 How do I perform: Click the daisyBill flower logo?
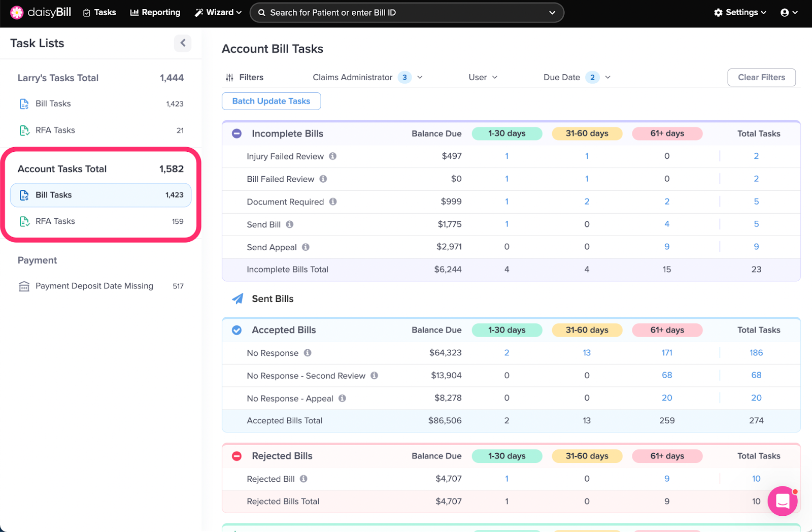point(17,13)
